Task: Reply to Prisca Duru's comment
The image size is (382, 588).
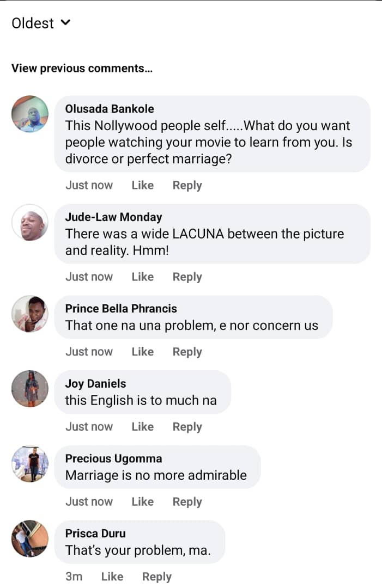Action: pos(156,576)
